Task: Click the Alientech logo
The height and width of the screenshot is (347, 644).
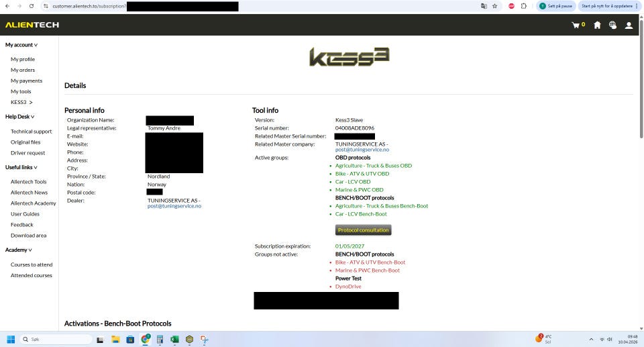Action: (32, 25)
